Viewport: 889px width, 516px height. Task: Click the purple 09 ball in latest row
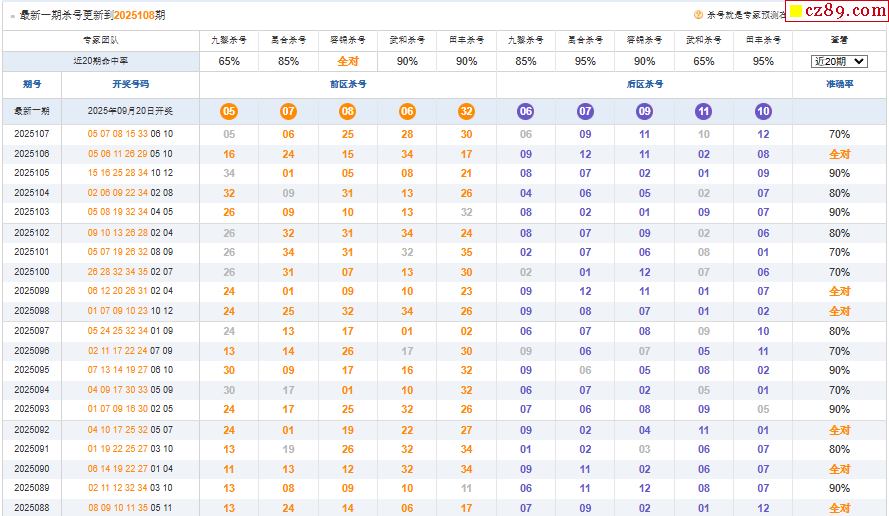(645, 111)
